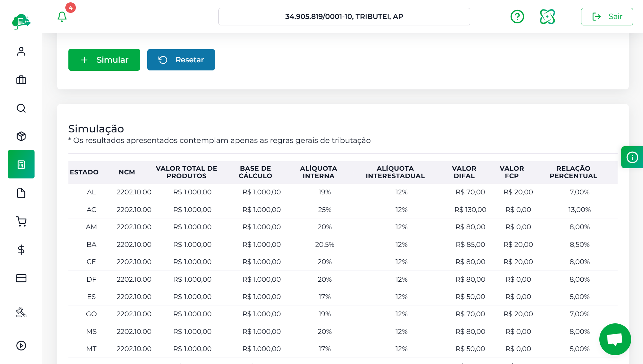Viewport: 643px width, 364px height.
Task: Open the company selector TRIBUTEI, AP
Action: tap(344, 17)
